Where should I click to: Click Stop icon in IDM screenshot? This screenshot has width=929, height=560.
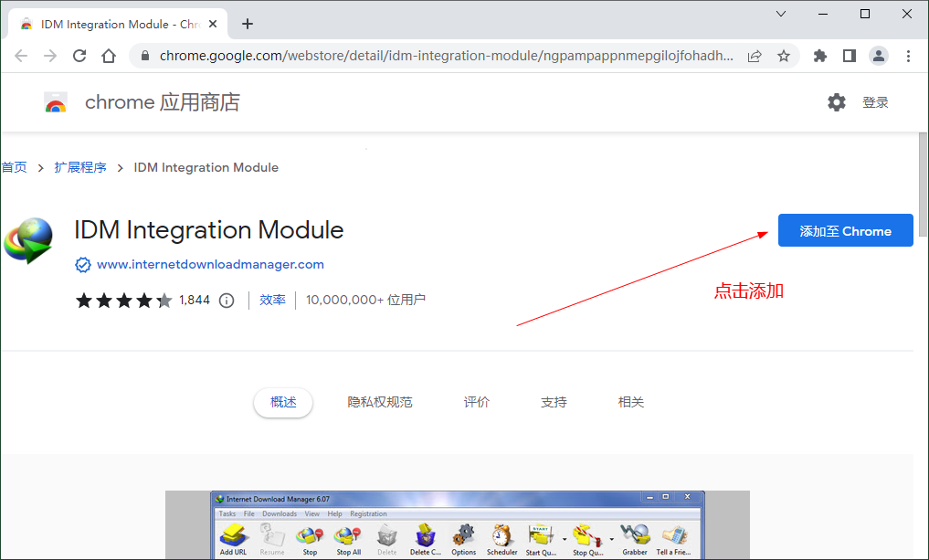(x=310, y=540)
